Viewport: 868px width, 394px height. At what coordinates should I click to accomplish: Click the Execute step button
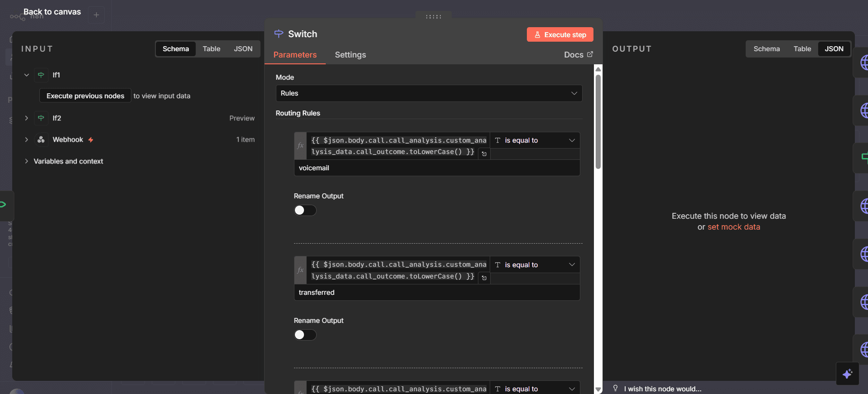(x=560, y=35)
